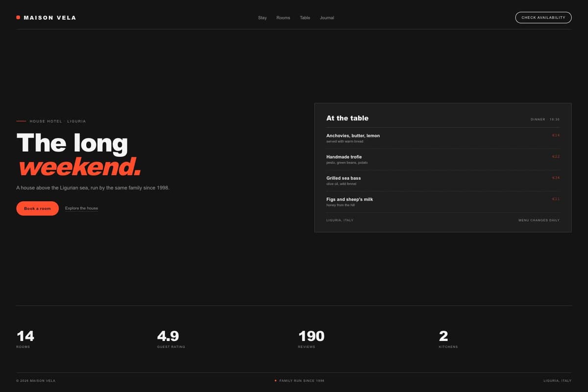588x392 pixels.
Task: Click the Book a room button
Action: pyautogui.click(x=37, y=208)
